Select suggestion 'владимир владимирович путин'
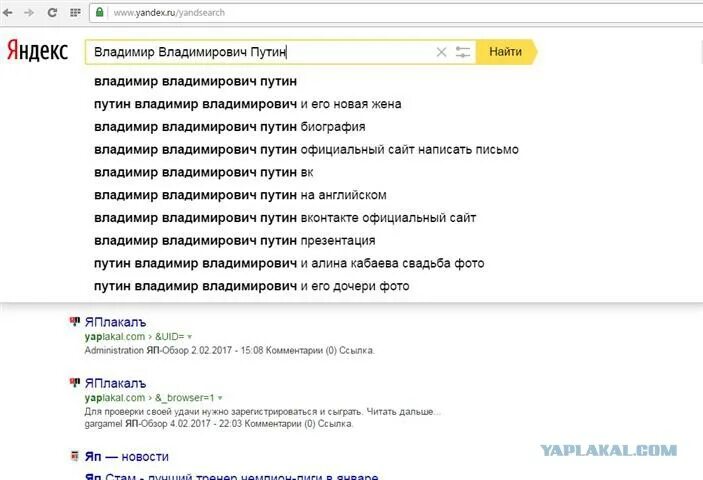Image resolution: width=703 pixels, height=480 pixels. coord(195,82)
